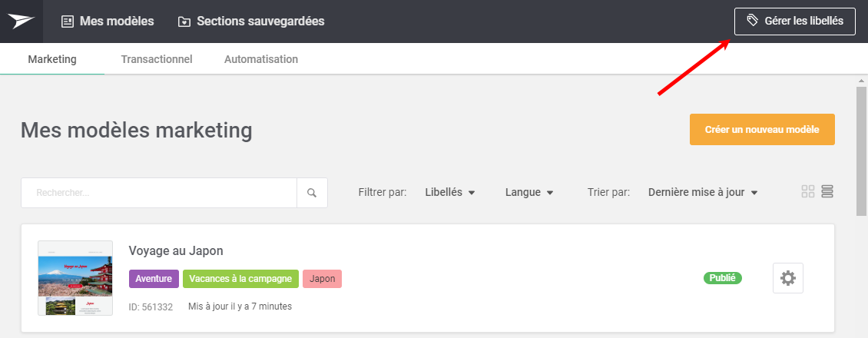Open Sections sauvegardées in top bar
868x338 pixels.
pos(250,21)
